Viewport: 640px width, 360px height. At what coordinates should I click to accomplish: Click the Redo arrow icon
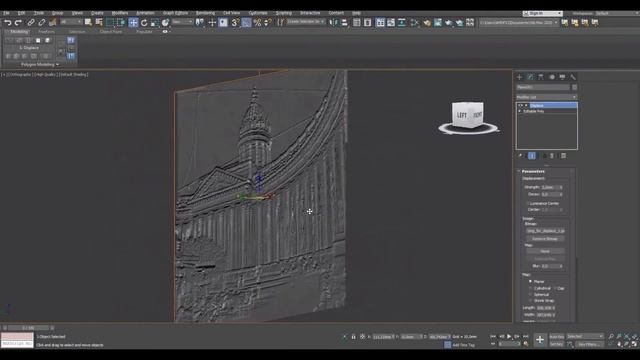pos(18,23)
